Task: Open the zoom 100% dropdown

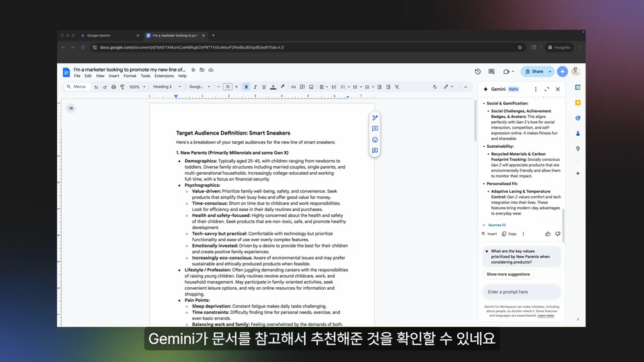Action: (x=137, y=87)
